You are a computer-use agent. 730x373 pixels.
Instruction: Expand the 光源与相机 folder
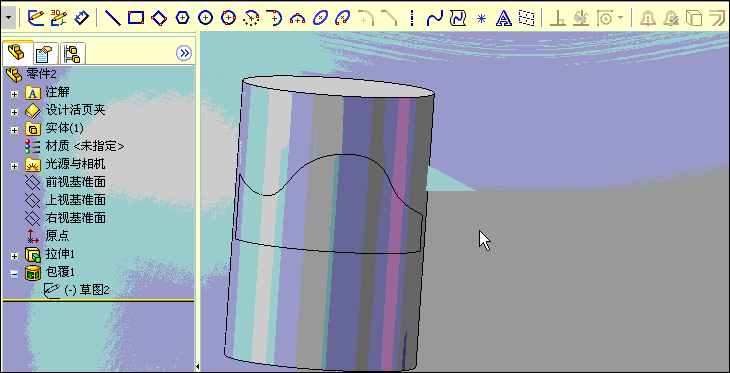click(14, 166)
